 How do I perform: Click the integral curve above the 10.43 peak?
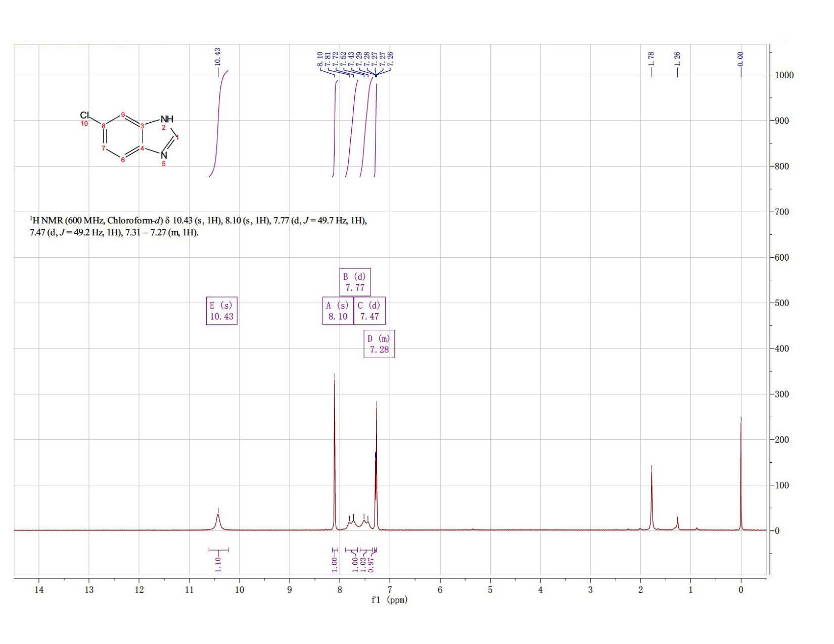tap(219, 124)
